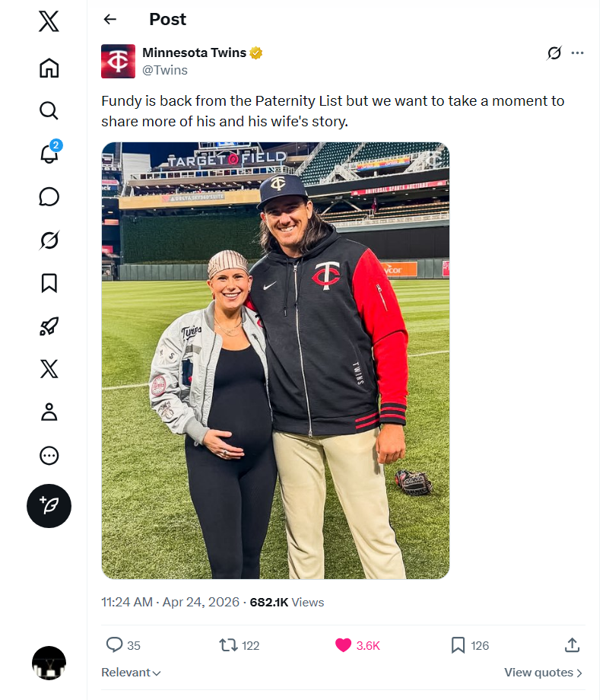Open Grok from the sidebar
Screen dimensions: 606x700
click(49, 240)
